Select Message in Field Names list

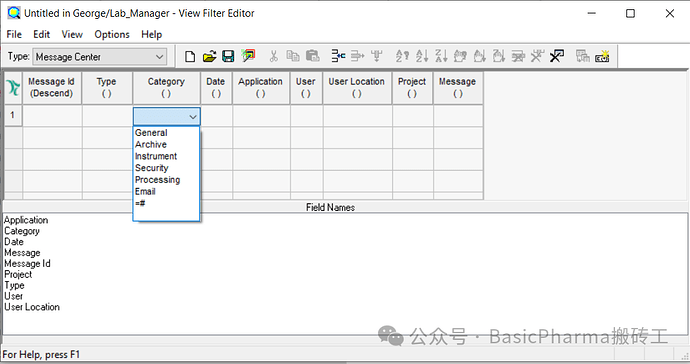[22, 253]
